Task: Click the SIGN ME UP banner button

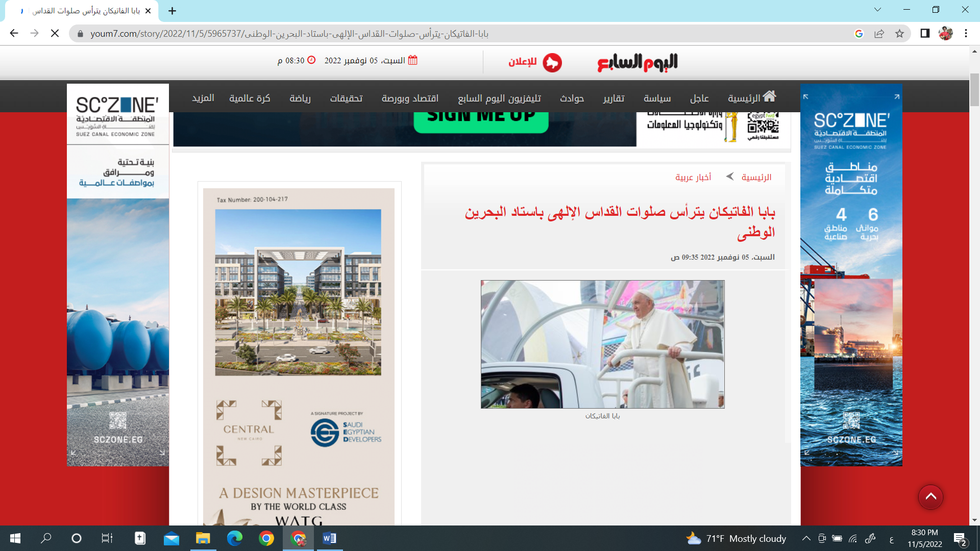Action: point(481,121)
